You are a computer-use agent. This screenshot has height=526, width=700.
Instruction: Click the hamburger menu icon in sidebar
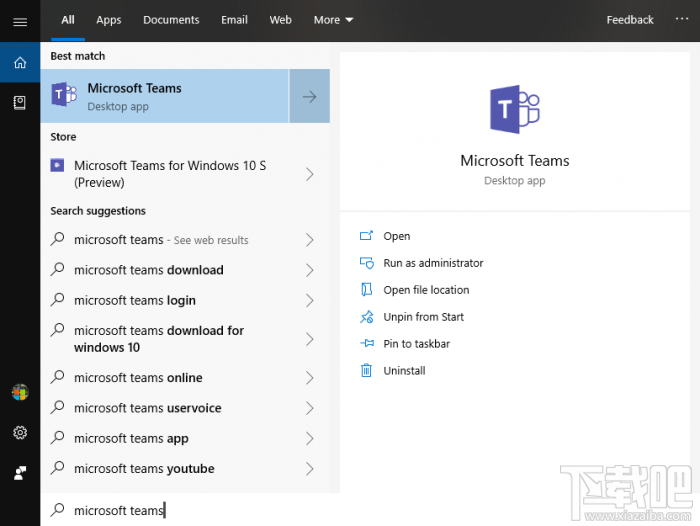coord(20,21)
